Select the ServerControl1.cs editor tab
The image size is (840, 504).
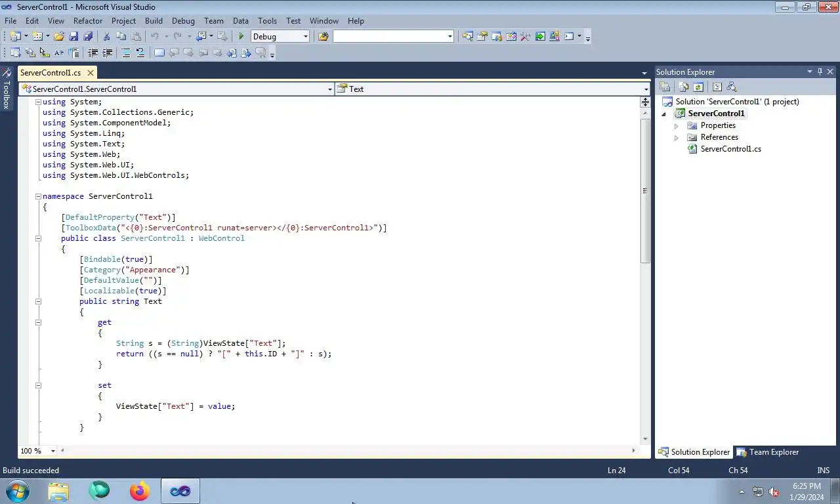click(x=51, y=73)
